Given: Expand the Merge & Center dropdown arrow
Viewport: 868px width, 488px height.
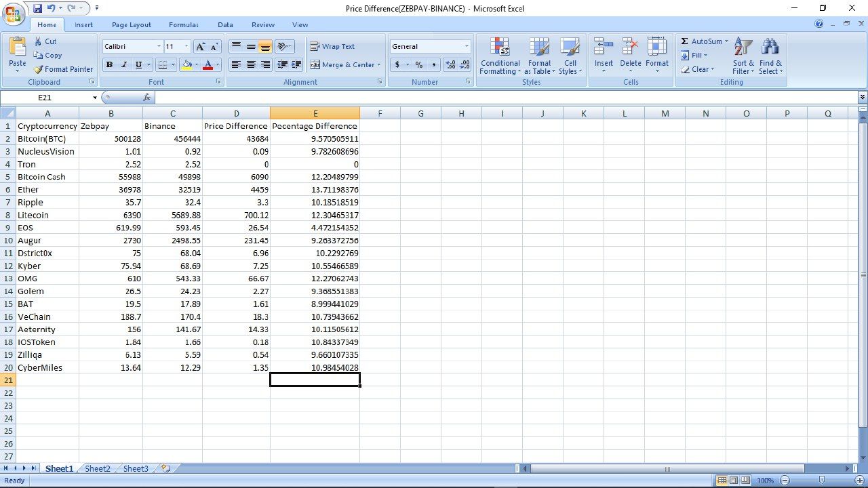Looking at the screenshot, I should pos(378,65).
